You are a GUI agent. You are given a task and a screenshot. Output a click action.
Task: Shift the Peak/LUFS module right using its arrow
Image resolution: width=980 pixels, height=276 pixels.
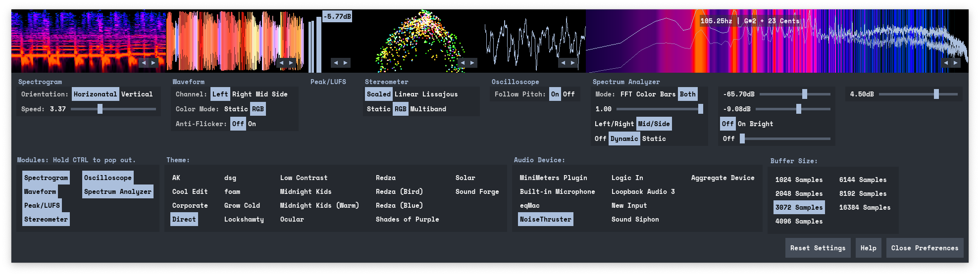click(x=346, y=63)
